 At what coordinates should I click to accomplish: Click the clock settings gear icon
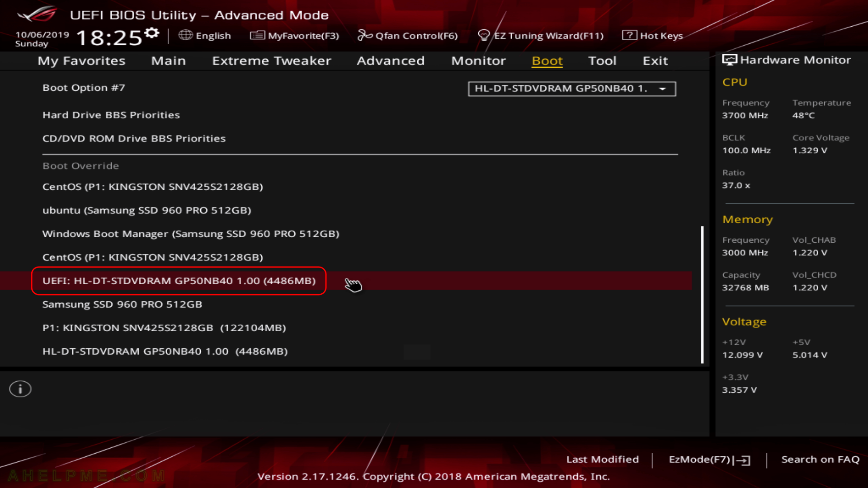(152, 33)
